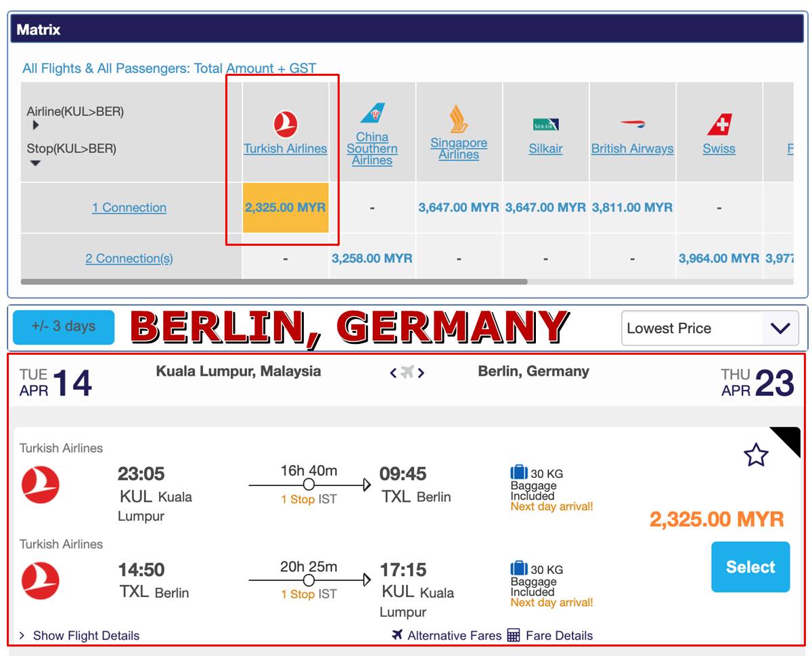Click the Singapore Airlines logo in matrix
The image size is (812, 656).
(459, 118)
